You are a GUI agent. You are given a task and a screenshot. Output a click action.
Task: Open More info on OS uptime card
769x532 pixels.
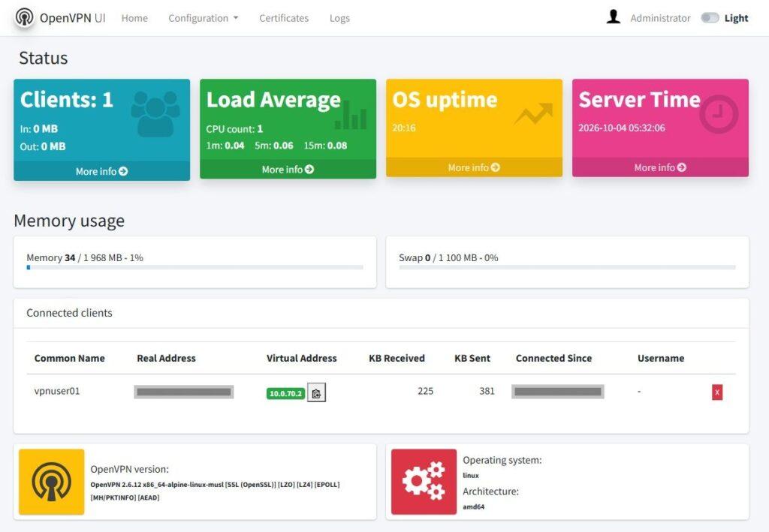[x=474, y=167]
